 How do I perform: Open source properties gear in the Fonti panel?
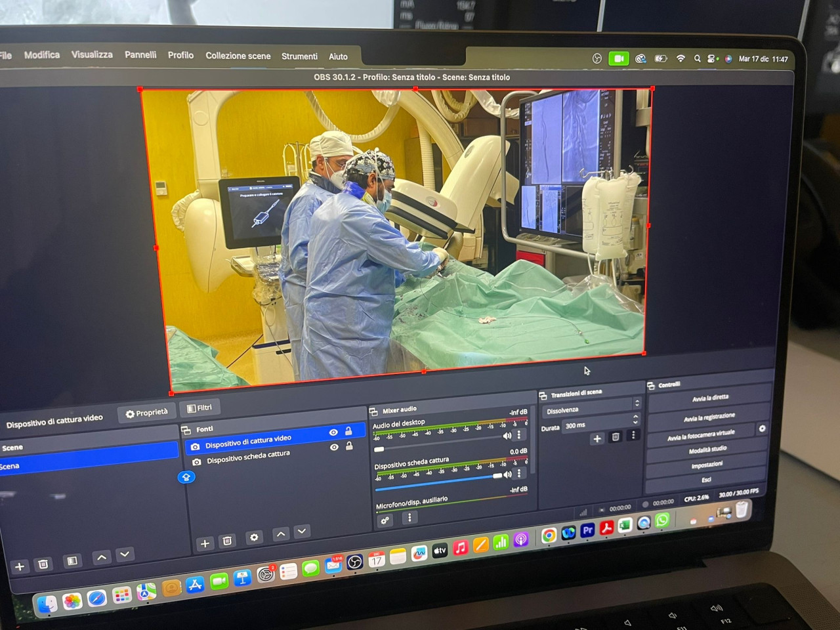254,537
